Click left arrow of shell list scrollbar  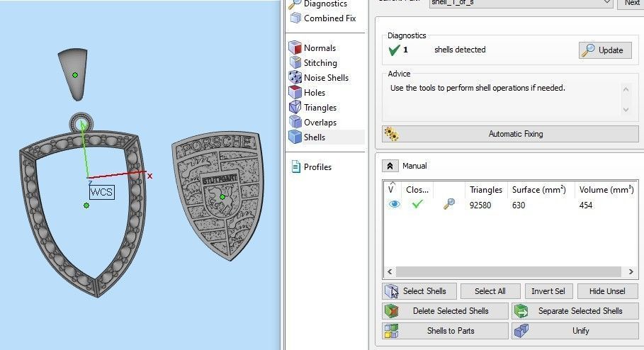coord(390,271)
